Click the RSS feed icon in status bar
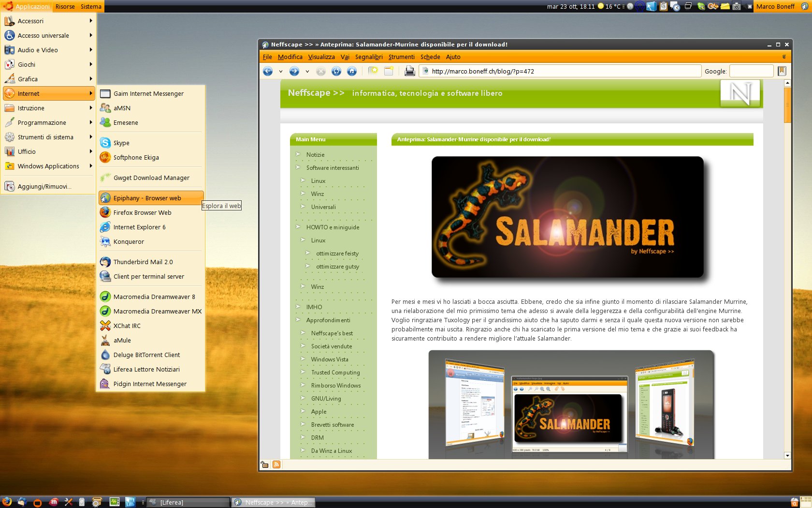Viewport: 812px width, 508px height. 276,464
